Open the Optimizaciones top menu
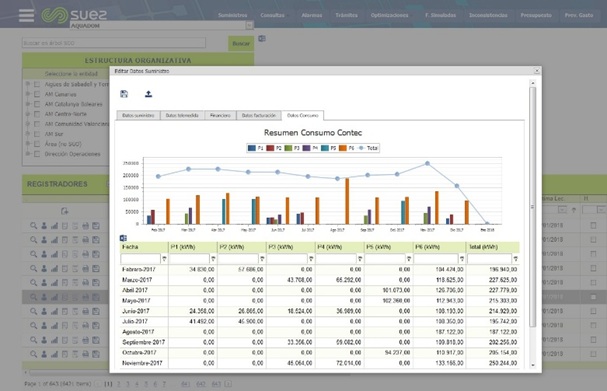 click(x=389, y=15)
